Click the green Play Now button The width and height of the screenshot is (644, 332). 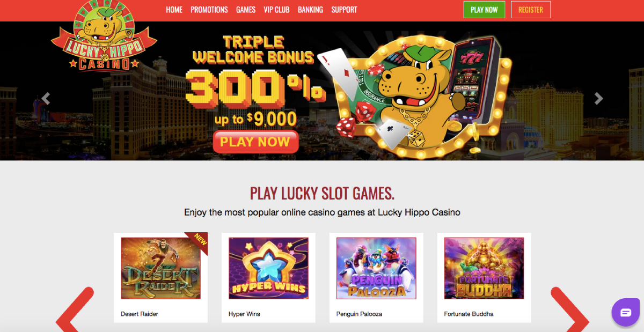[484, 10]
